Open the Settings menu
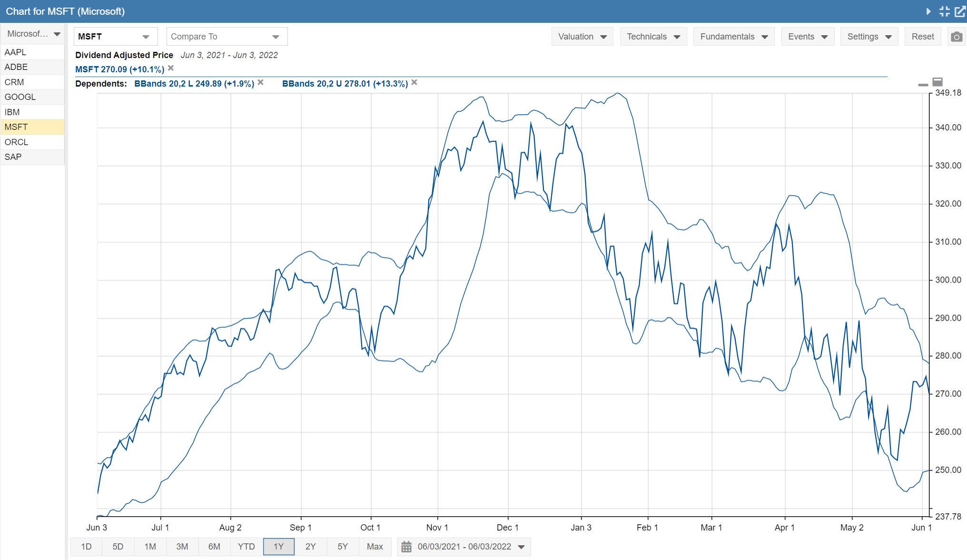The height and width of the screenshot is (560, 967). [x=869, y=37]
